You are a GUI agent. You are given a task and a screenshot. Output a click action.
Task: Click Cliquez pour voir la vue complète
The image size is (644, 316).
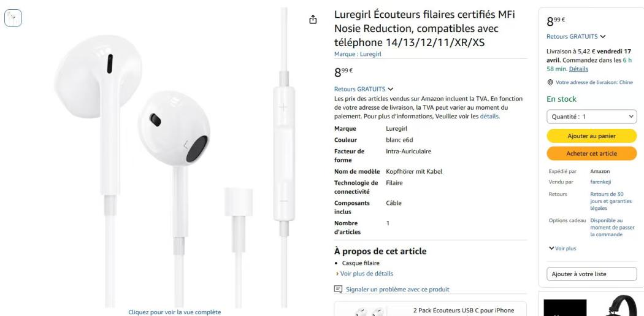point(175,312)
